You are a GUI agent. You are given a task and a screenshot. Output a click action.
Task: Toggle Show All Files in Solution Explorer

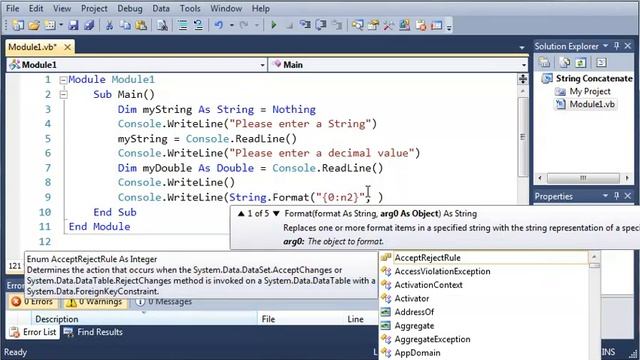pos(564,62)
